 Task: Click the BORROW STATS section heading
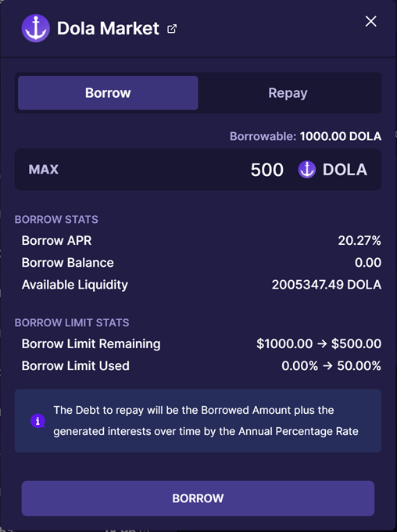point(56,220)
